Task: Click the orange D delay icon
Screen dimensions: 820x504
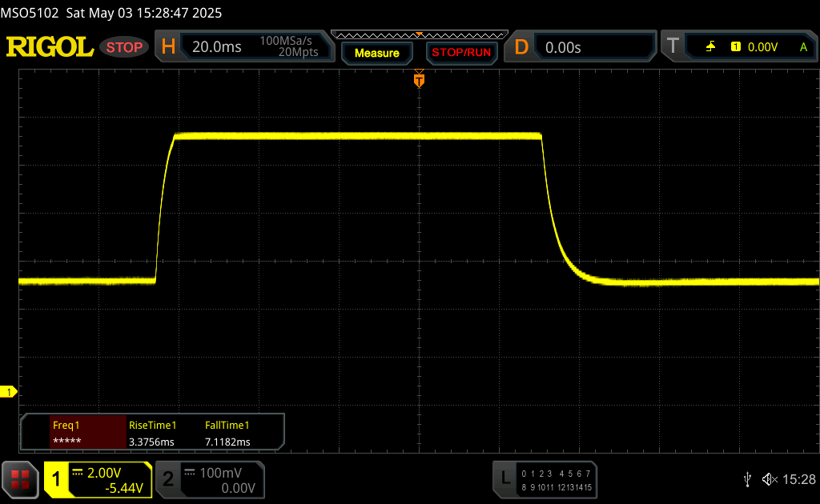Action: click(521, 47)
